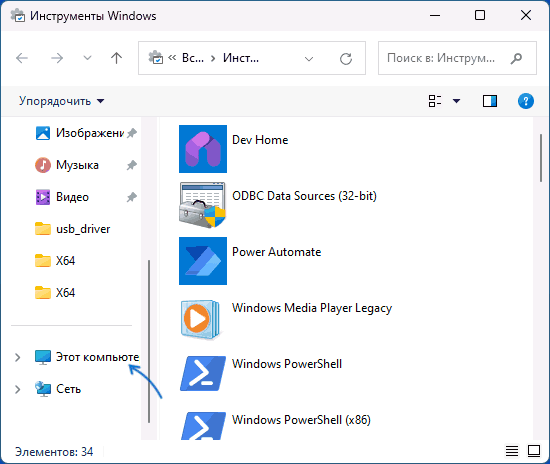
Task: Click the view layout icon
Action: coord(435,101)
